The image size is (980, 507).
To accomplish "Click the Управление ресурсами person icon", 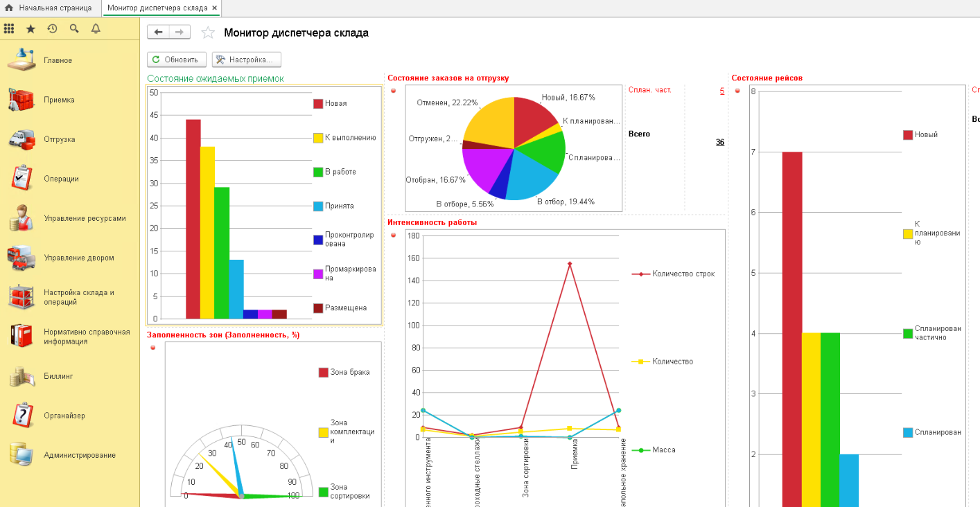I will (x=21, y=218).
